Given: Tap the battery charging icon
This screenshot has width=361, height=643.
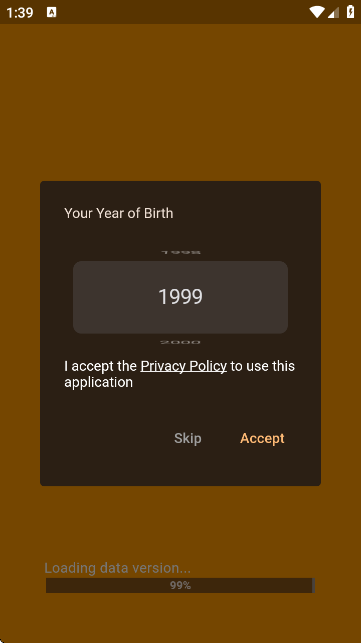Looking at the screenshot, I should (x=350, y=12).
